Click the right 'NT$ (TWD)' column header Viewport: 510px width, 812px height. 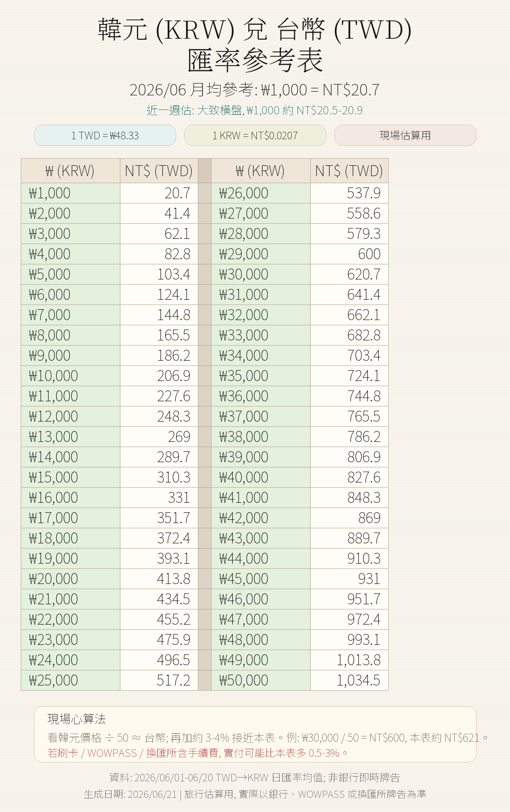349,170
